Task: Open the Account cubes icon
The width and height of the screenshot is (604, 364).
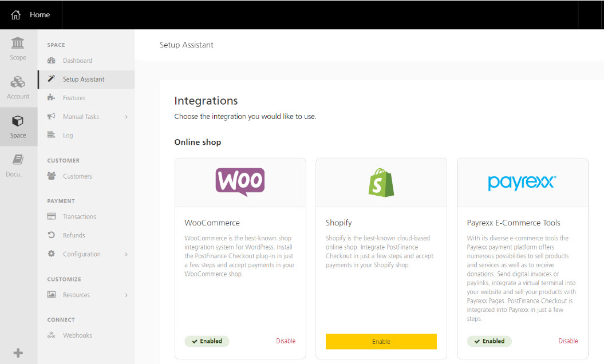Action: [18, 82]
